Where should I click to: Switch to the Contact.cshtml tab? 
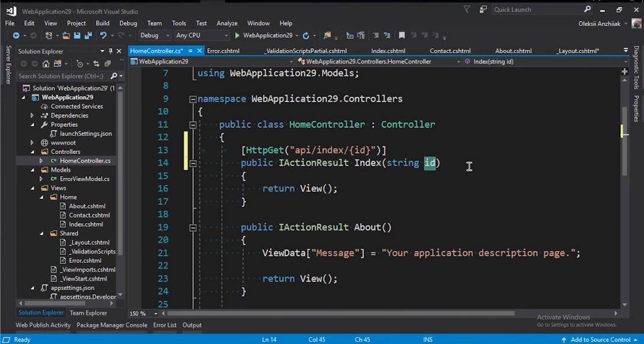coord(450,51)
